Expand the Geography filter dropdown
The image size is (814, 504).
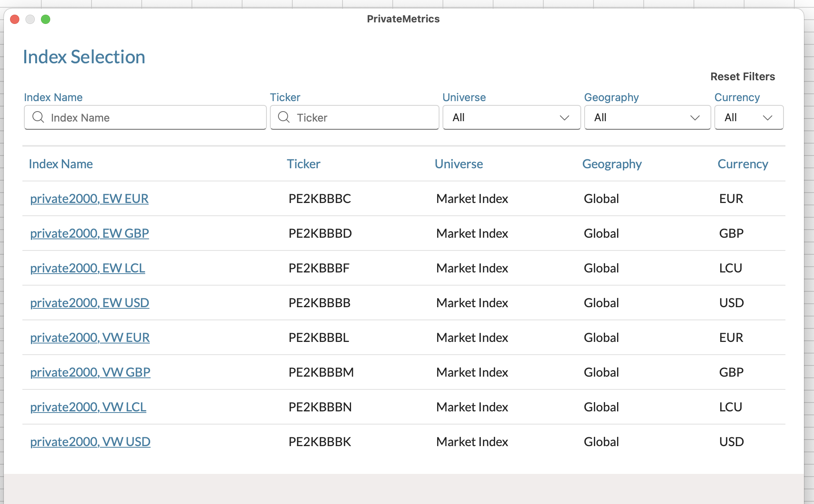click(647, 117)
